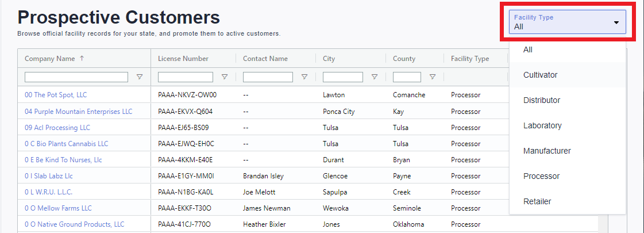The height and width of the screenshot is (233, 644).
Task: Open 0 I Slab Labz Llc link
Action: pyautogui.click(x=49, y=176)
